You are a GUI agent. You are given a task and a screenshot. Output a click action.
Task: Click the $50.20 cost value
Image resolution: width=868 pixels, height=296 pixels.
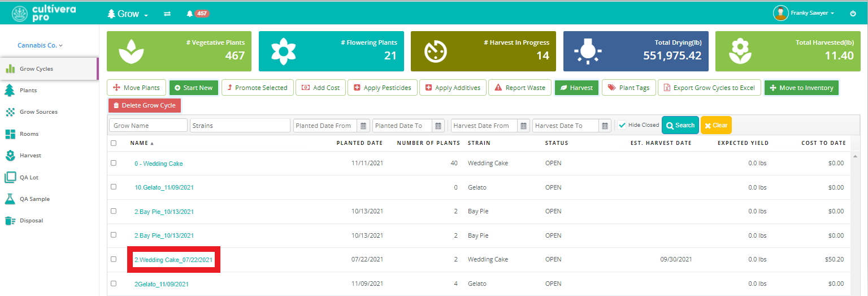coord(834,259)
